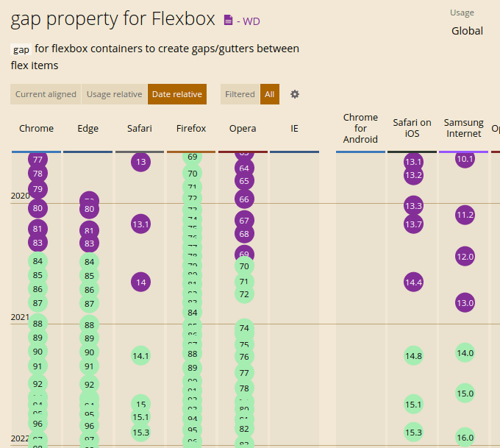Switch to Usage relative view
Viewport: 500px width, 448px height.
[114, 94]
